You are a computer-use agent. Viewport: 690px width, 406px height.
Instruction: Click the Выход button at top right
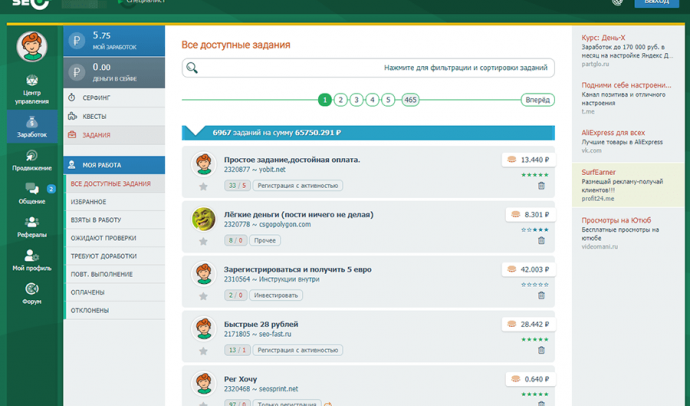pyautogui.click(x=657, y=3)
